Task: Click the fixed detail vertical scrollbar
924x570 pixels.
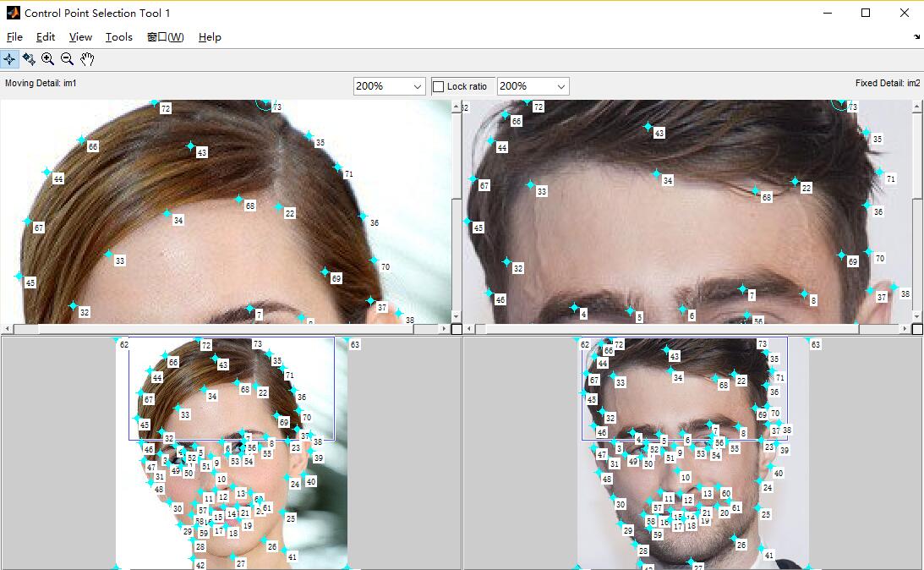Action: tap(917, 211)
